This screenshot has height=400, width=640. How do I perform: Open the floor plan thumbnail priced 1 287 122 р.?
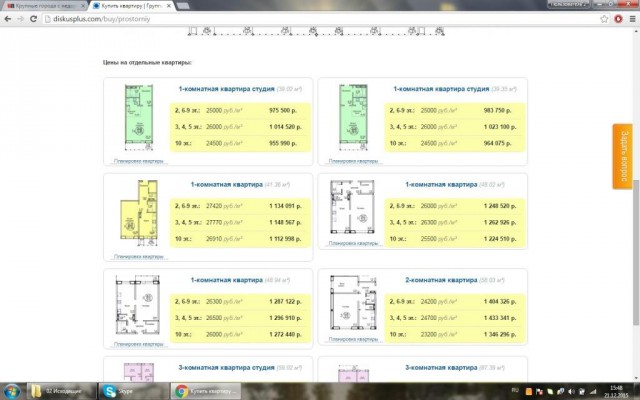(138, 305)
